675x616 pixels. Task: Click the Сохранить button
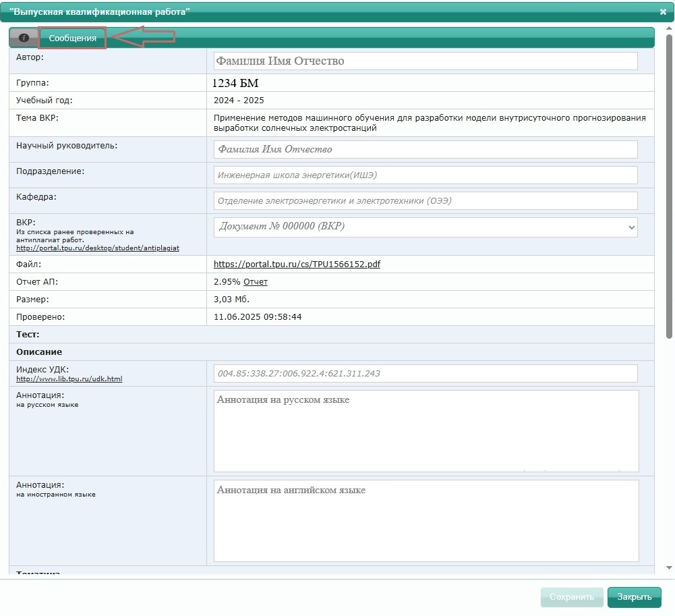click(572, 597)
